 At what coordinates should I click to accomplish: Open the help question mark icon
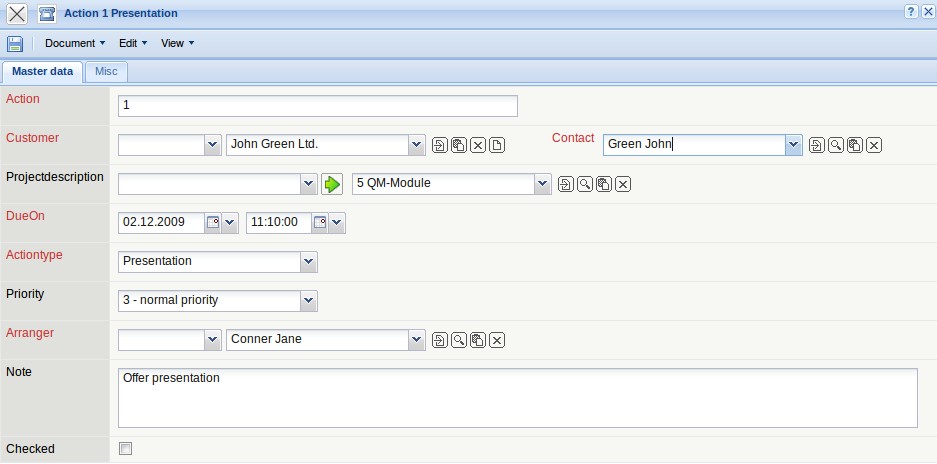click(x=911, y=11)
